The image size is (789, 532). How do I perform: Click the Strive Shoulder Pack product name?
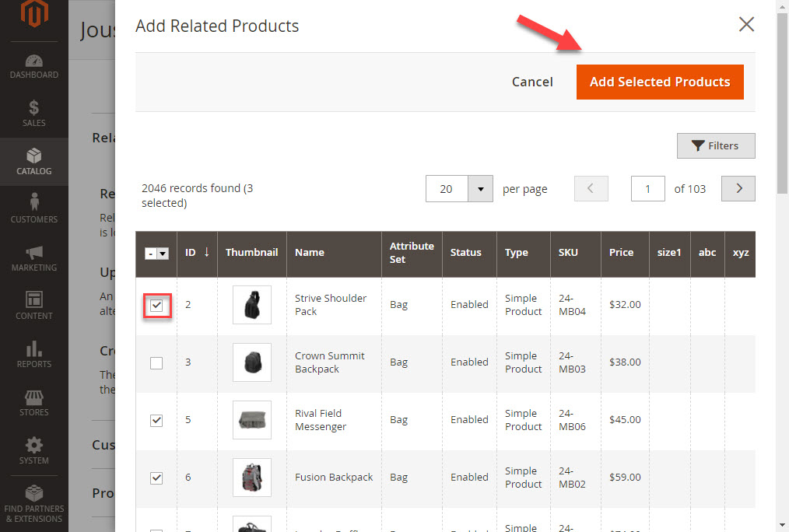(331, 305)
